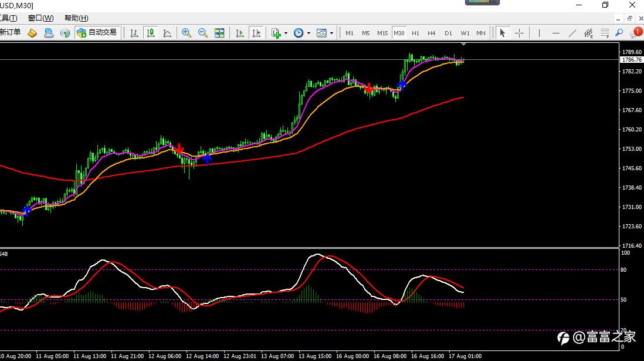The image size is (644, 361).
Task: Click the search magnifier icon
Action: click(x=619, y=33)
